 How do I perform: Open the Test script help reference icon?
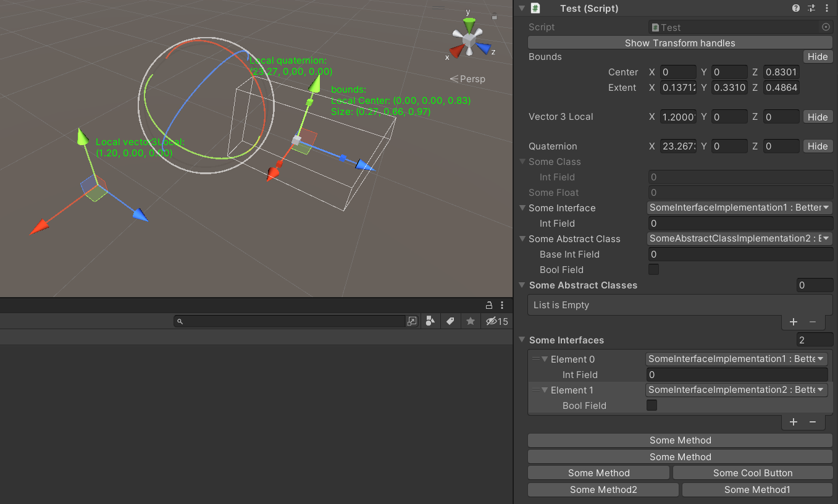796,8
